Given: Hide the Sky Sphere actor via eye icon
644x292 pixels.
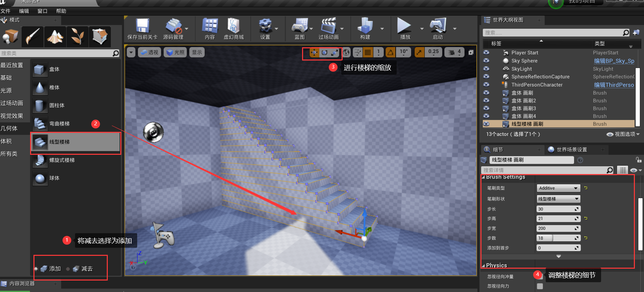Looking at the screenshot, I should 486,60.
